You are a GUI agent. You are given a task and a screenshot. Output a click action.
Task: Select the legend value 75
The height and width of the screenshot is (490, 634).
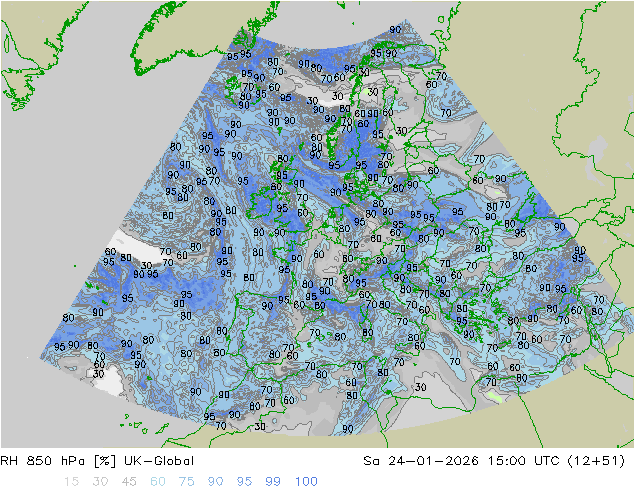point(186,482)
